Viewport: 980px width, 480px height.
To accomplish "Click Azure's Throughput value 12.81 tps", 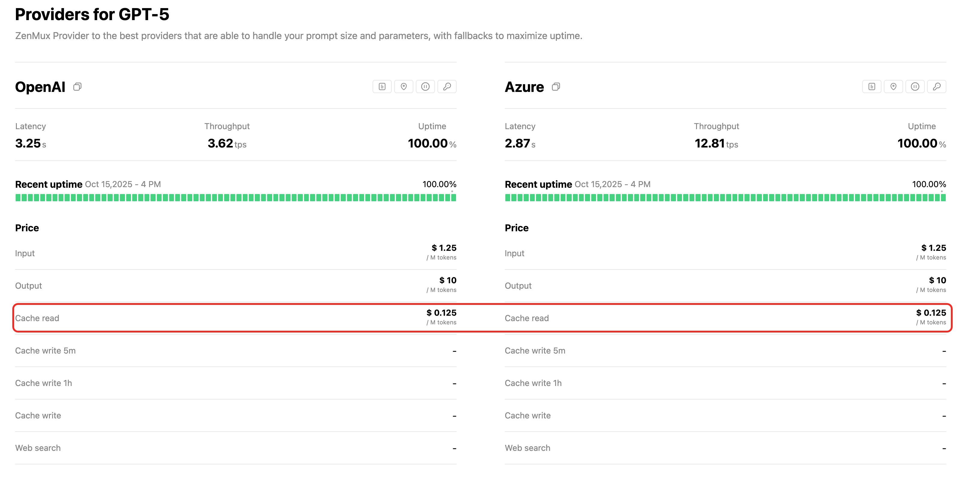I will coord(716,143).
